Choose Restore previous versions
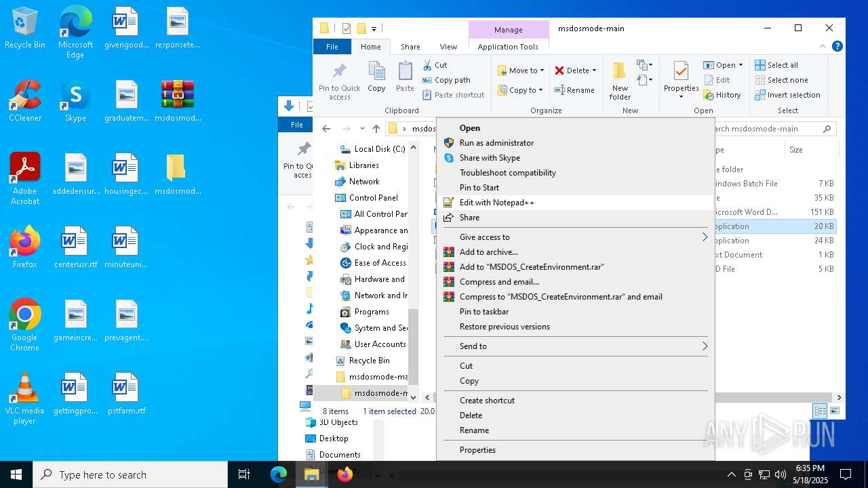This screenshot has width=868, height=488. click(x=575, y=327)
